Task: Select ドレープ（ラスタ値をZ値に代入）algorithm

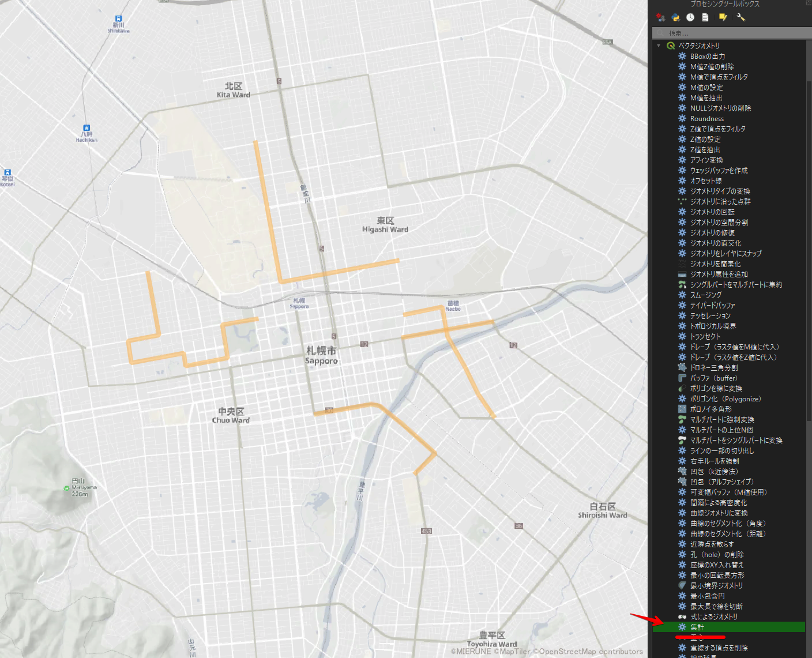Action: [734, 357]
